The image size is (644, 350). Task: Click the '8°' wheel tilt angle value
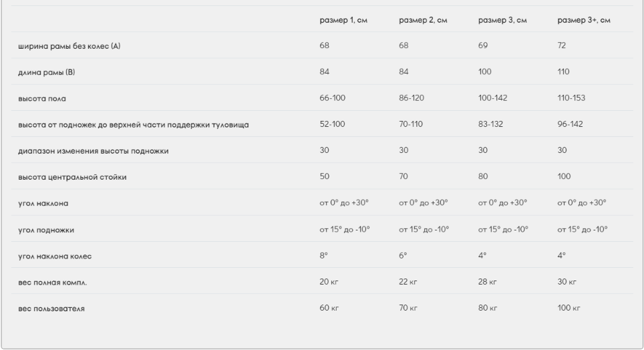[324, 255]
